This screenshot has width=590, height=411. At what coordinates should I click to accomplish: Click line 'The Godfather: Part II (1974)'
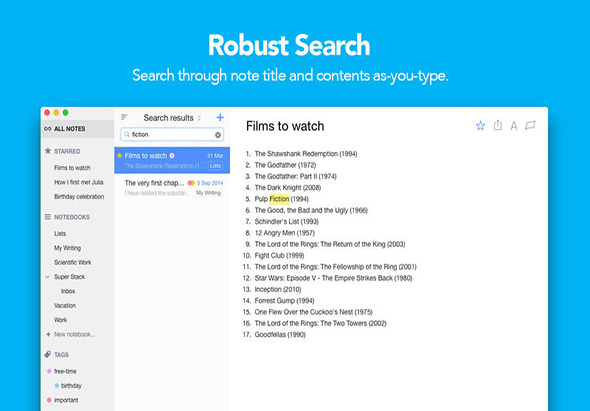point(296,176)
